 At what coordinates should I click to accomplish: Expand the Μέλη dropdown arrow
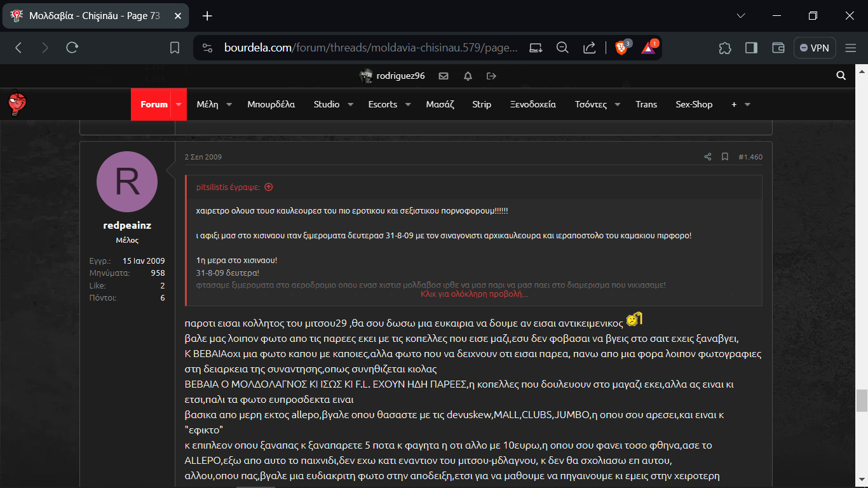tap(229, 104)
